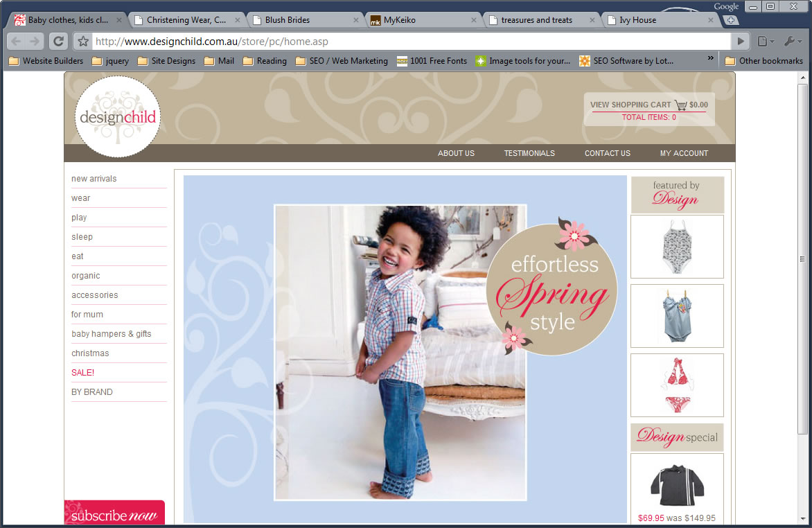Viewport: 812px width, 528px height.
Task: Click the SALE! category link
Action: click(x=83, y=373)
